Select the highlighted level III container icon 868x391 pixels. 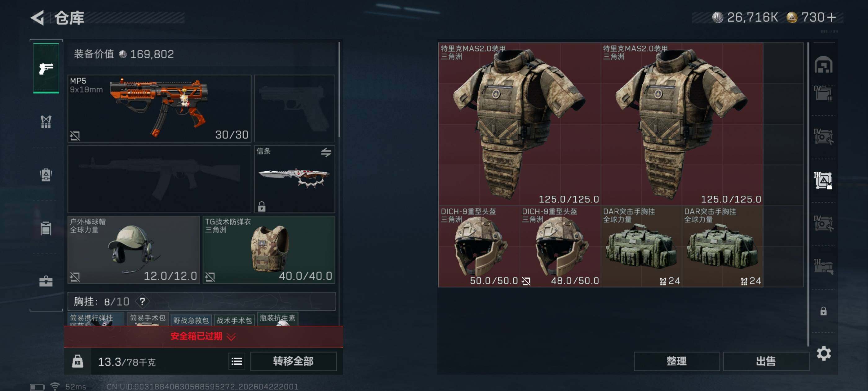(x=823, y=181)
